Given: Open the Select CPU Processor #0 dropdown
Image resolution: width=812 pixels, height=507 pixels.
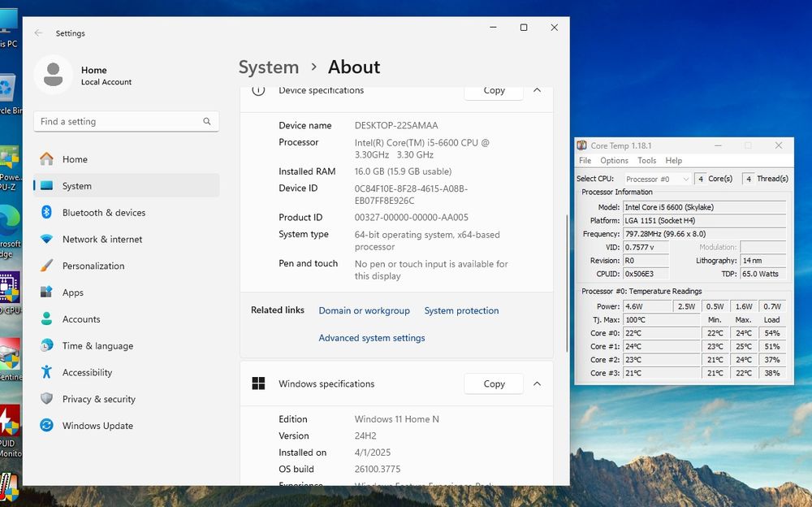Looking at the screenshot, I should [657, 179].
